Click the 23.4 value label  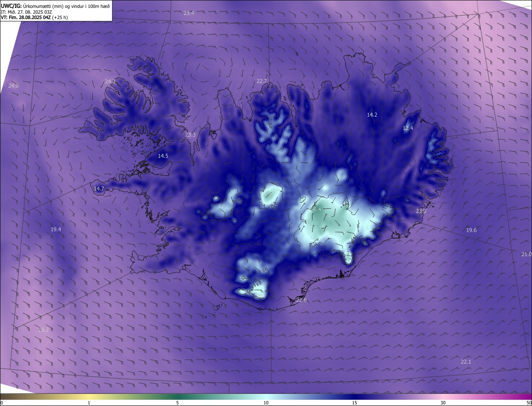pyautogui.click(x=189, y=13)
